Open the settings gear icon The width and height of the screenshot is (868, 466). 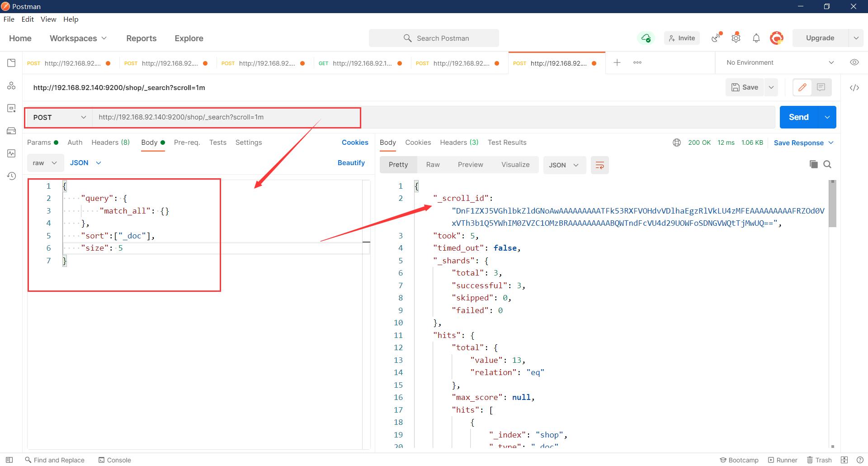[x=736, y=38]
